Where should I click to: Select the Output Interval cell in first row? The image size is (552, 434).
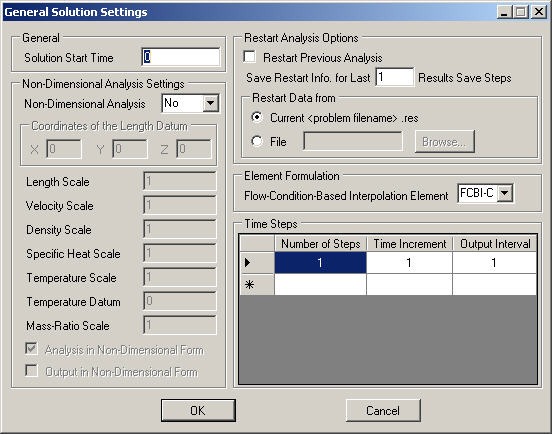(495, 263)
